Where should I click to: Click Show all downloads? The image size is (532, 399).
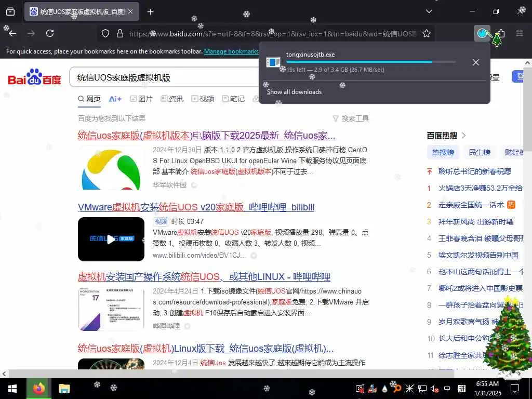click(x=294, y=92)
